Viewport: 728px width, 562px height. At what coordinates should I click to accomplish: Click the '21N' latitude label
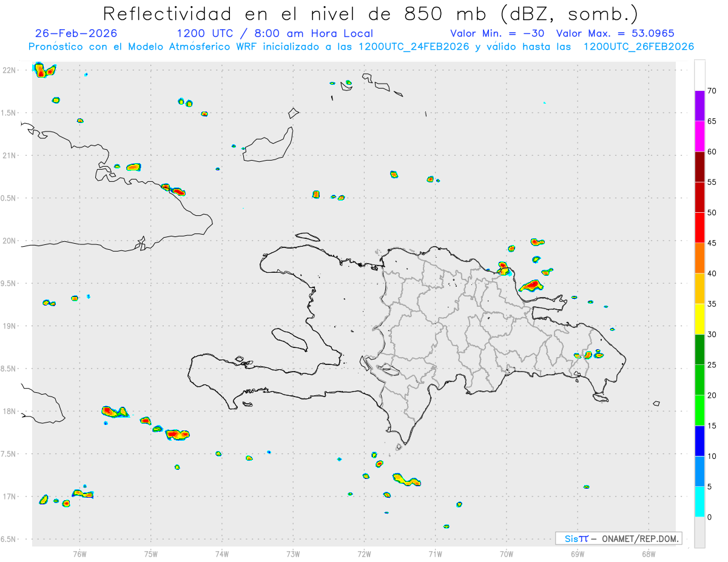pyautogui.click(x=9, y=156)
